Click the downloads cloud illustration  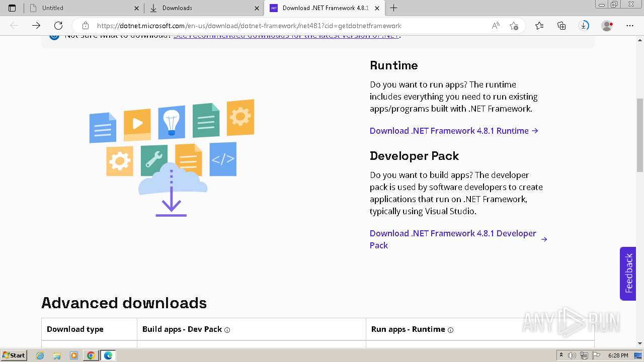[172, 158]
